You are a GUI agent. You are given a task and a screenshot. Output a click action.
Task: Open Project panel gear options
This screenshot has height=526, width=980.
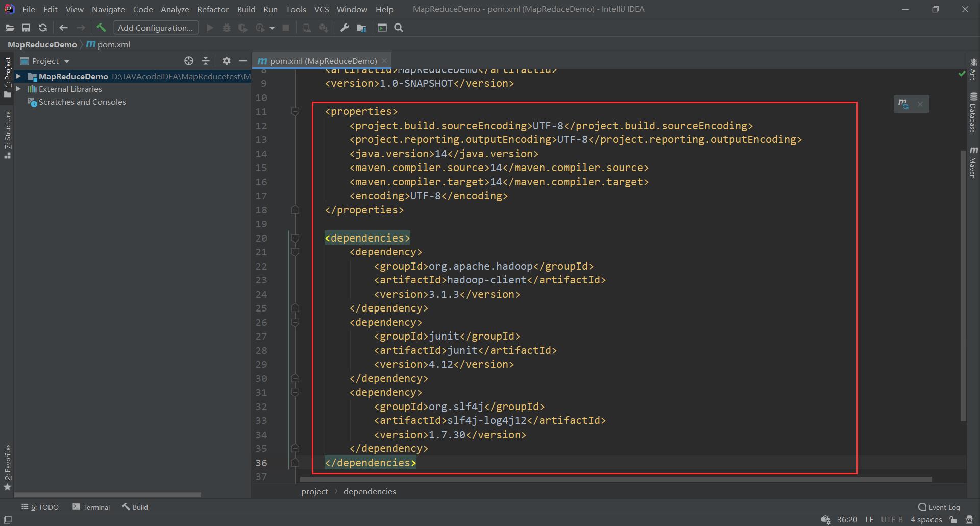pyautogui.click(x=227, y=61)
